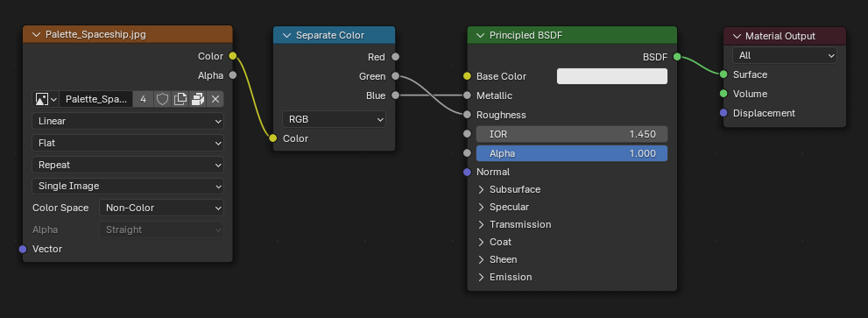Screen dimensions: 868x318
Task: Click the image Alpha output socket
Action: coord(232,75)
